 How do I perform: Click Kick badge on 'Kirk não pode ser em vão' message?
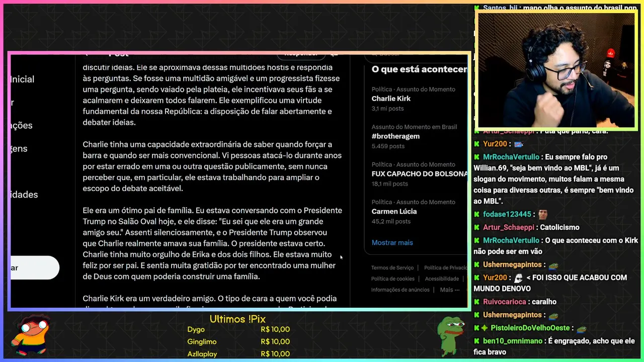(477, 240)
